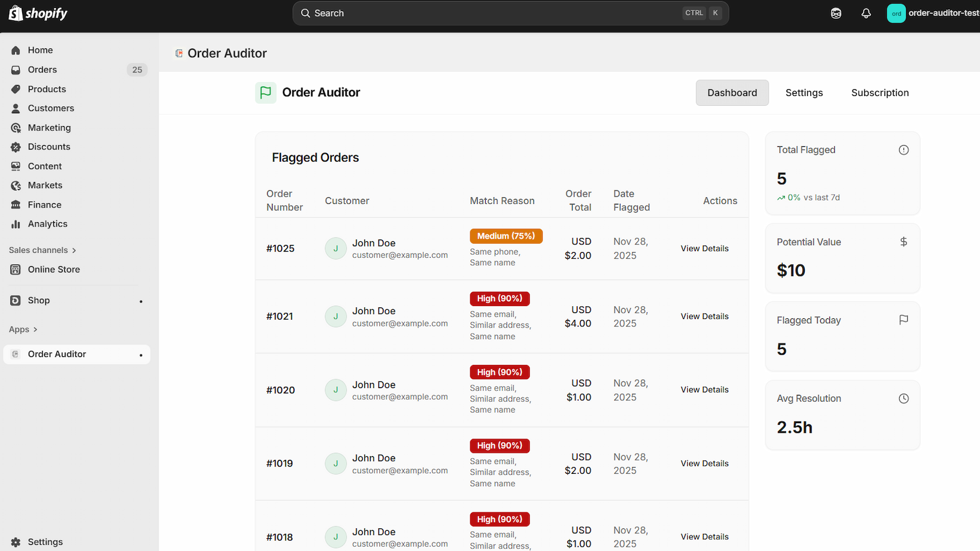980x551 pixels.
Task: Open the Analytics section in the sidebar
Action: tap(48, 224)
